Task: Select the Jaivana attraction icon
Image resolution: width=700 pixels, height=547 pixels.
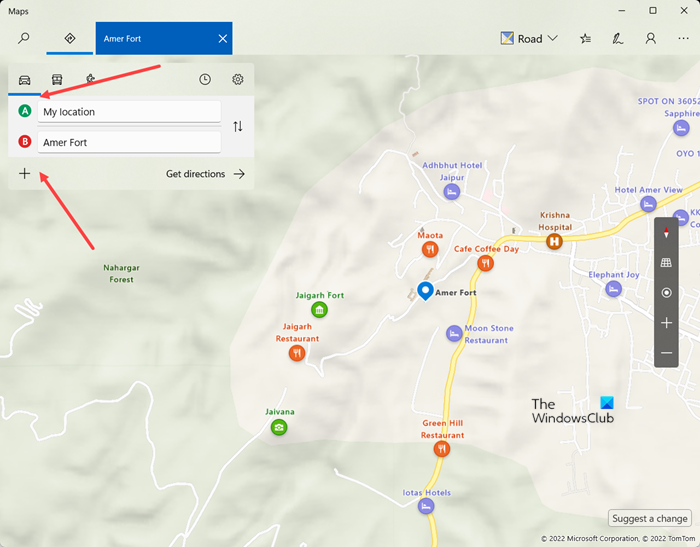Action: pos(279,427)
